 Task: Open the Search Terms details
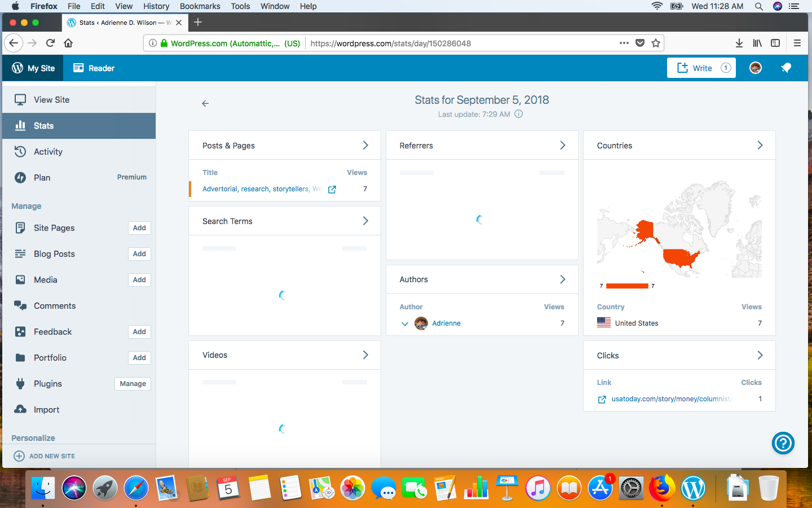(365, 221)
